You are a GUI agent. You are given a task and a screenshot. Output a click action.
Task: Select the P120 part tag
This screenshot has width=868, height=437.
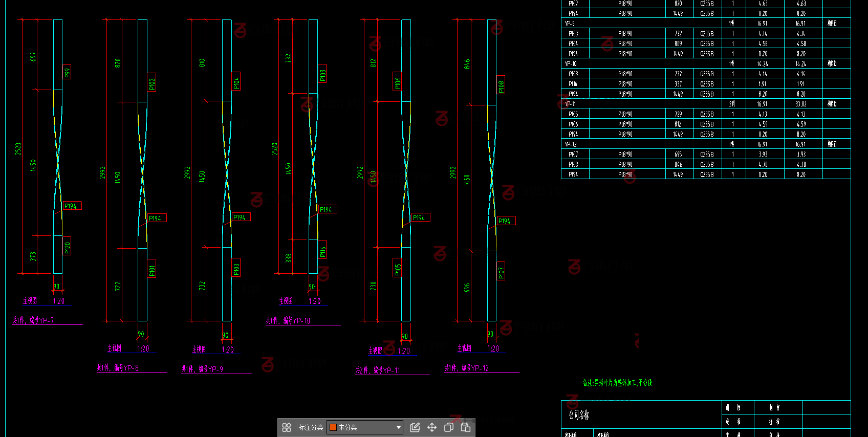(x=67, y=247)
